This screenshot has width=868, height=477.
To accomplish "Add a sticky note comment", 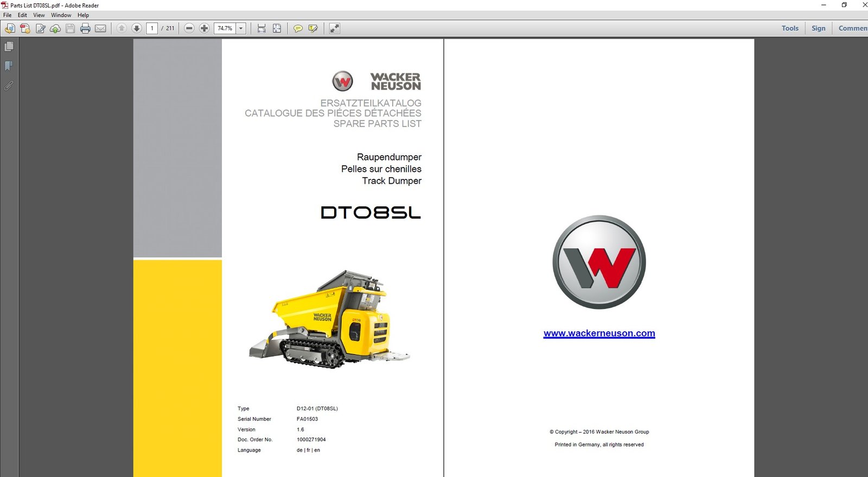I will 298,28.
